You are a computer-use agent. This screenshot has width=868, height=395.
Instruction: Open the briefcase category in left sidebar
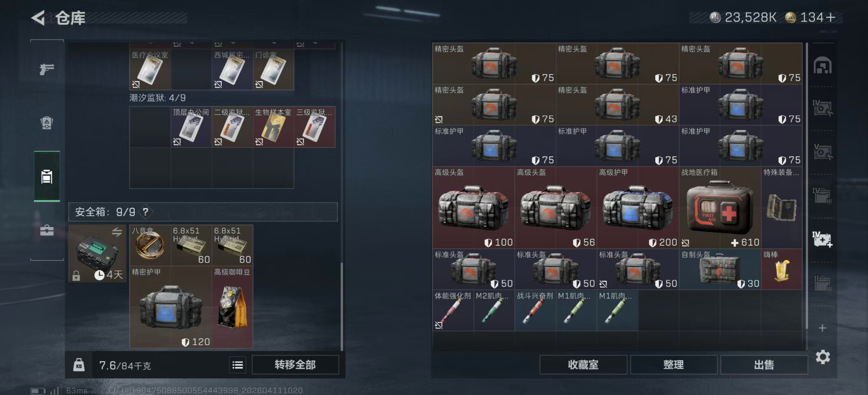coord(47,231)
